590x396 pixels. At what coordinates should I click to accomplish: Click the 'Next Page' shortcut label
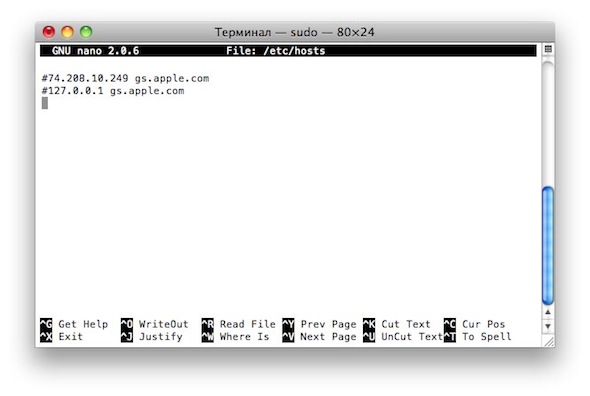(x=328, y=337)
